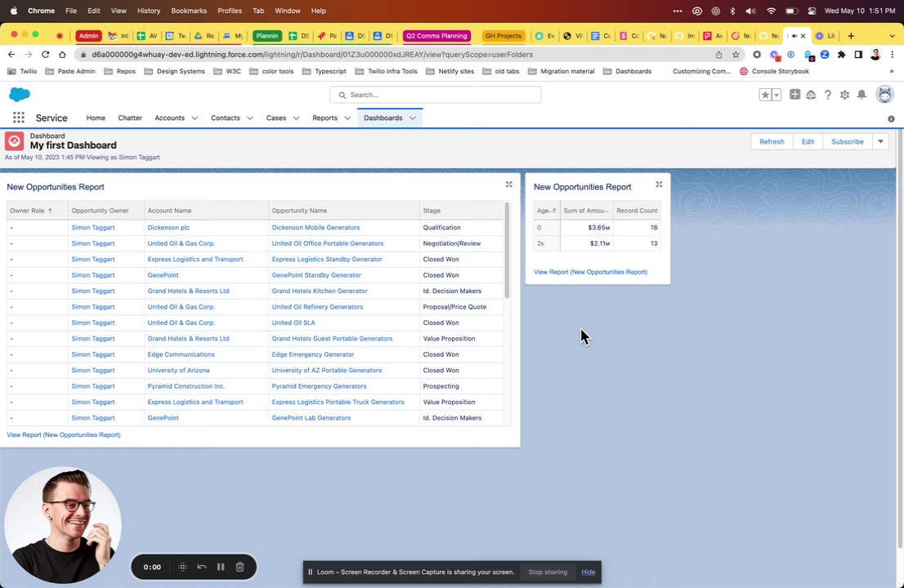Open View Report link in small widget

[x=590, y=272]
